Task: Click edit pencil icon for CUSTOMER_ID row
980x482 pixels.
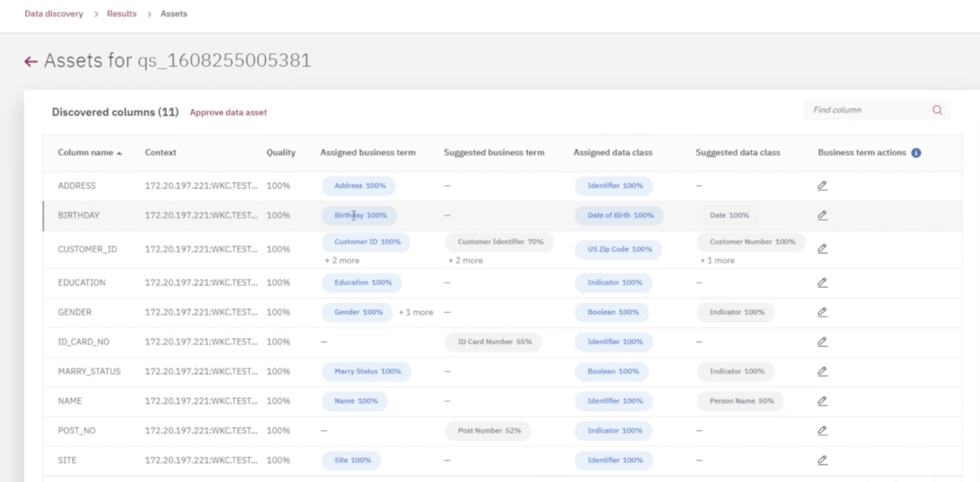Action: 822,249
